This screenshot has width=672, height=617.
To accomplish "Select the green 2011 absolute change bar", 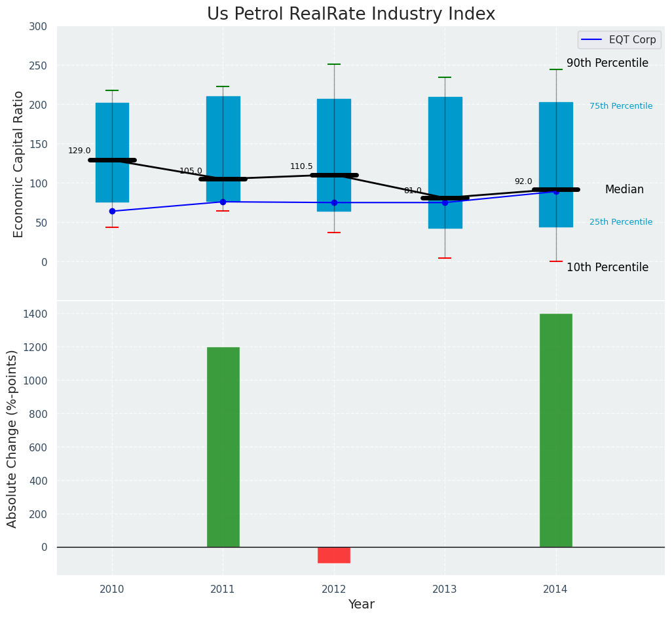I will 223,447.
